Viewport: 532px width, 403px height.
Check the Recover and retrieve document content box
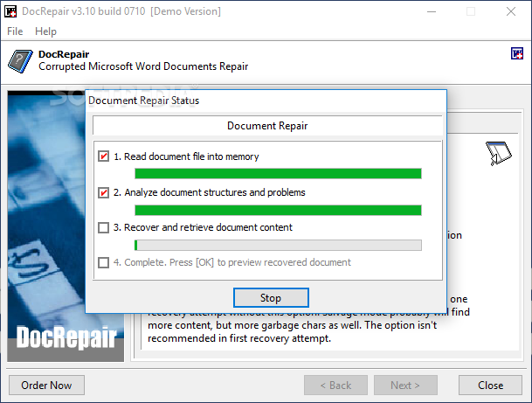[103, 227]
